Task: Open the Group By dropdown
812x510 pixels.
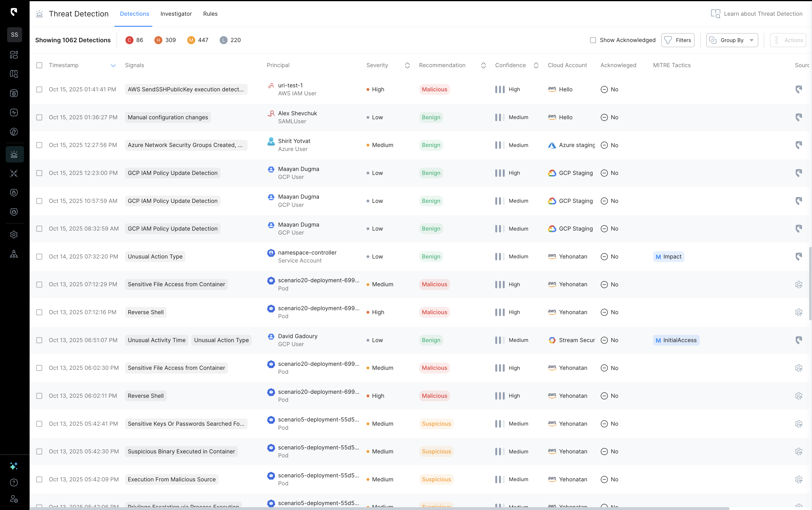Action: pos(732,40)
